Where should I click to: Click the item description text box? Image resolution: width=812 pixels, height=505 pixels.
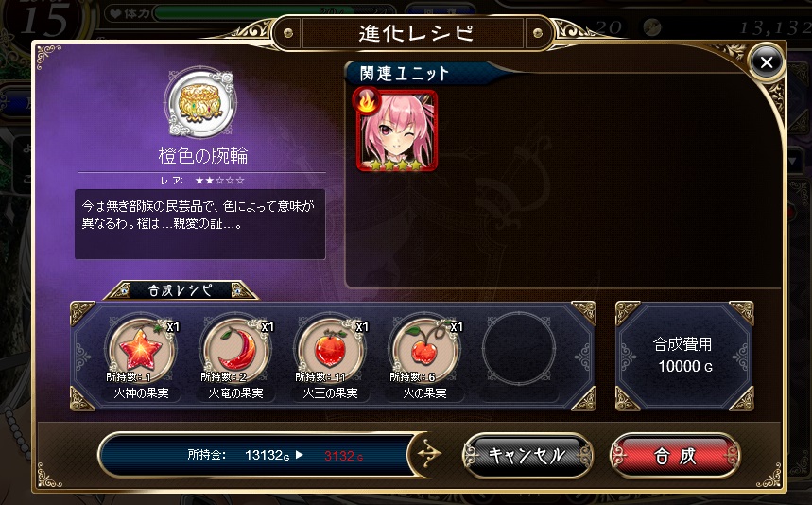(199, 224)
